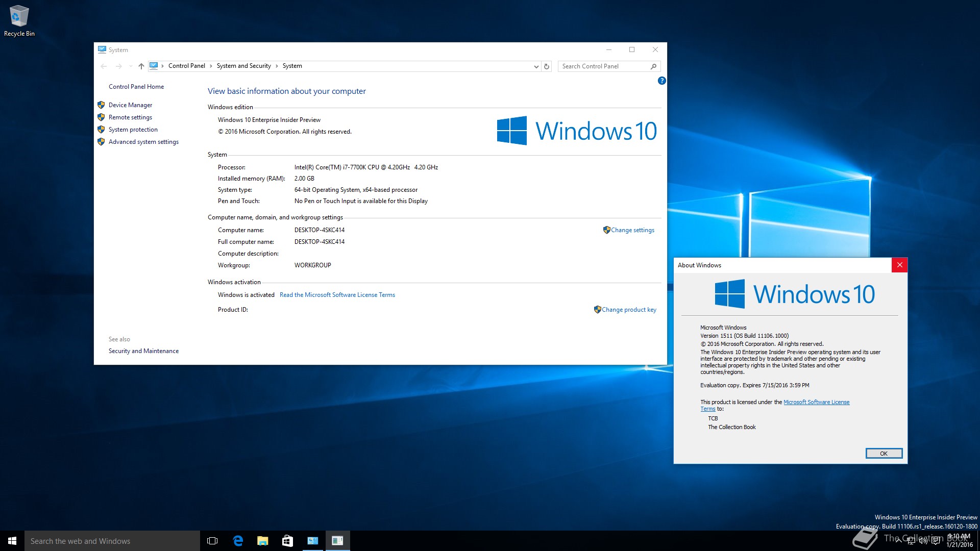The height and width of the screenshot is (551, 980).
Task: Click the computer icon in address bar
Action: [154, 66]
